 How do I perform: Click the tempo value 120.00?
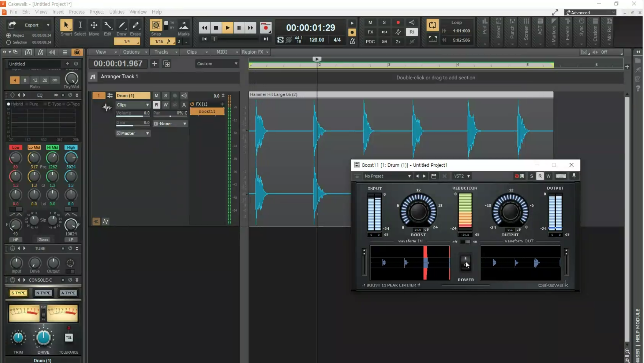click(x=317, y=40)
